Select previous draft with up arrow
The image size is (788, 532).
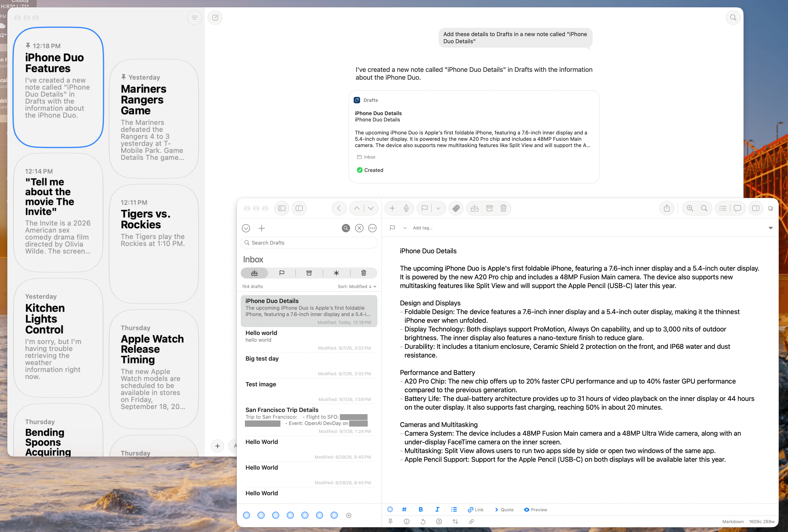(x=357, y=208)
